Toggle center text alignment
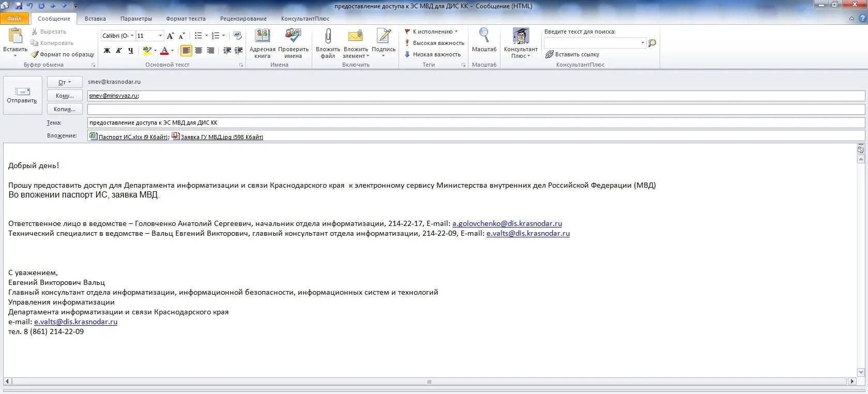Viewport: 868px width, 394px height. click(x=198, y=51)
